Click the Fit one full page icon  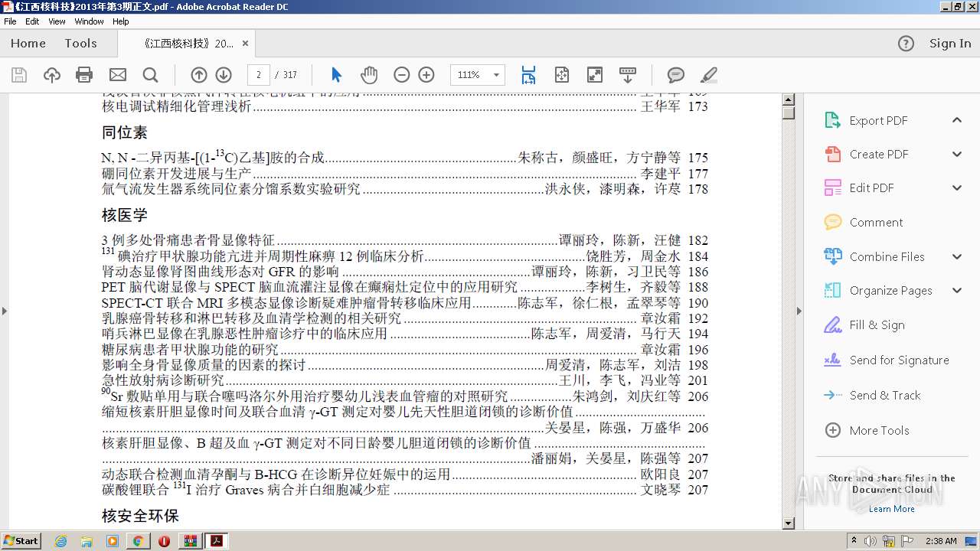(x=561, y=74)
